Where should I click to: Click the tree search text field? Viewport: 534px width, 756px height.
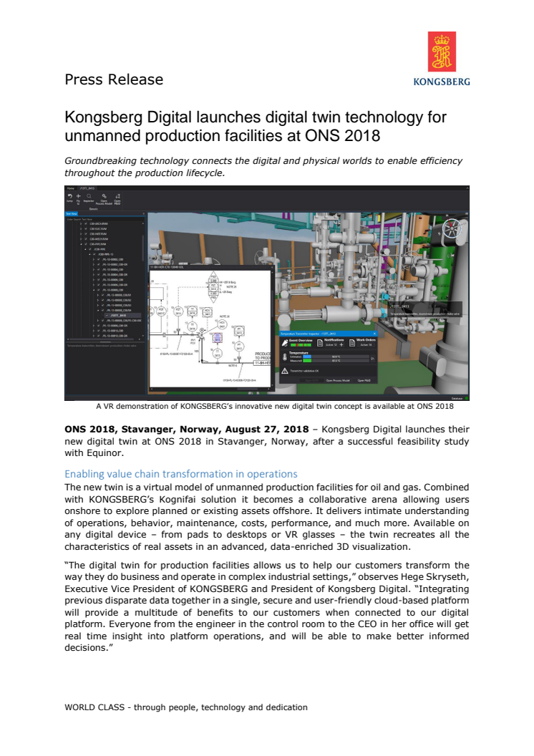tap(105, 219)
